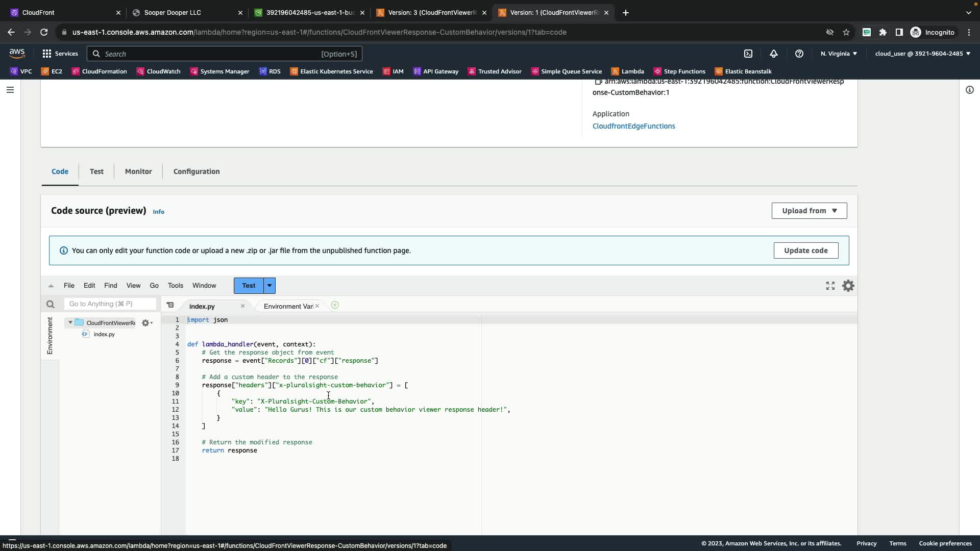Toggle the left navigation hamburger menu
This screenshot has width=980, height=551.
[x=10, y=90]
